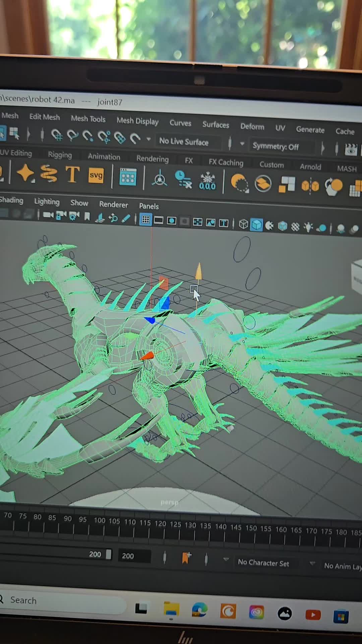Toggle make live object magnet
The width and height of the screenshot is (362, 644).
coord(135,138)
